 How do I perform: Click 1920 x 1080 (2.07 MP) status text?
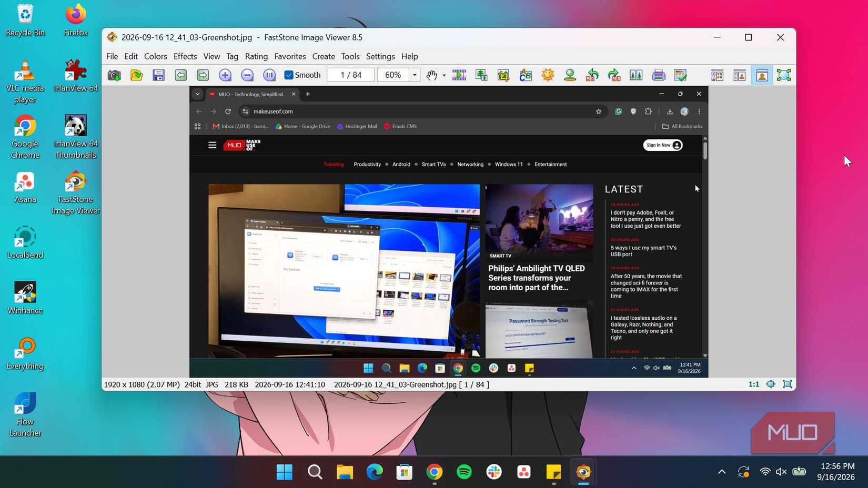(x=142, y=384)
